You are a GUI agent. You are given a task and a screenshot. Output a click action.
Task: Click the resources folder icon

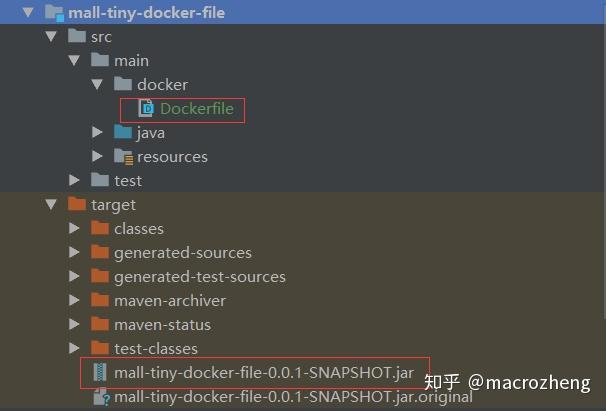(123, 156)
